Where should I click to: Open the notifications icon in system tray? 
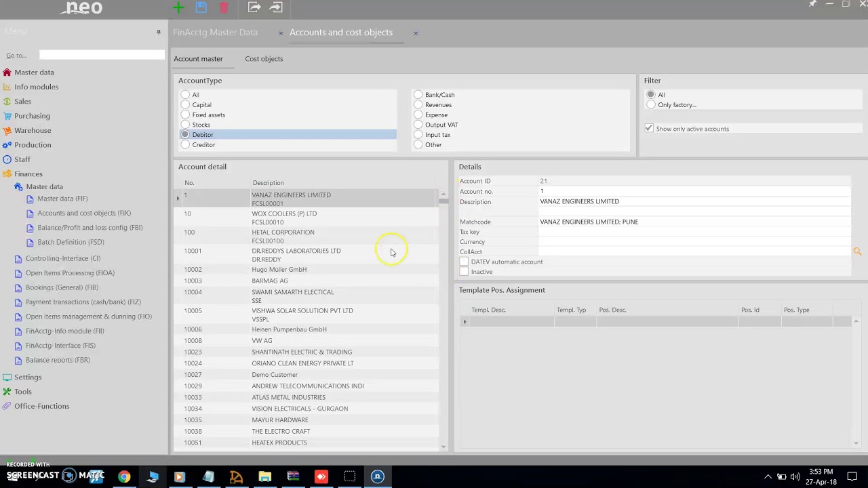click(x=852, y=476)
